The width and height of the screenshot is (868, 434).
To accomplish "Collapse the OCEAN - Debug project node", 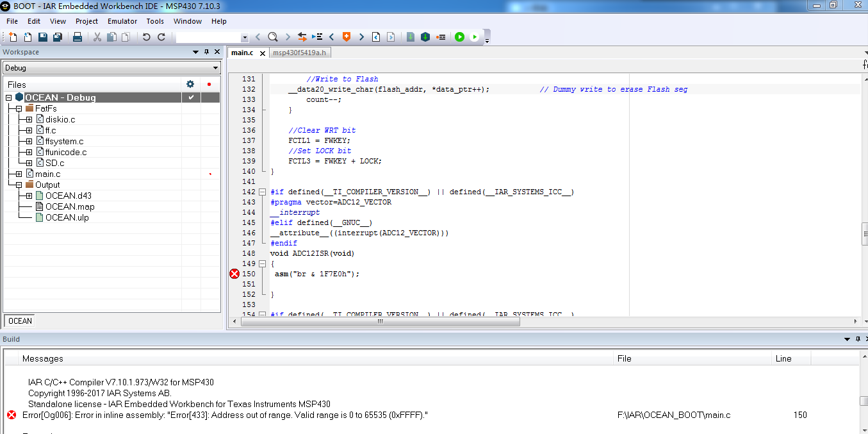I will click(8, 97).
